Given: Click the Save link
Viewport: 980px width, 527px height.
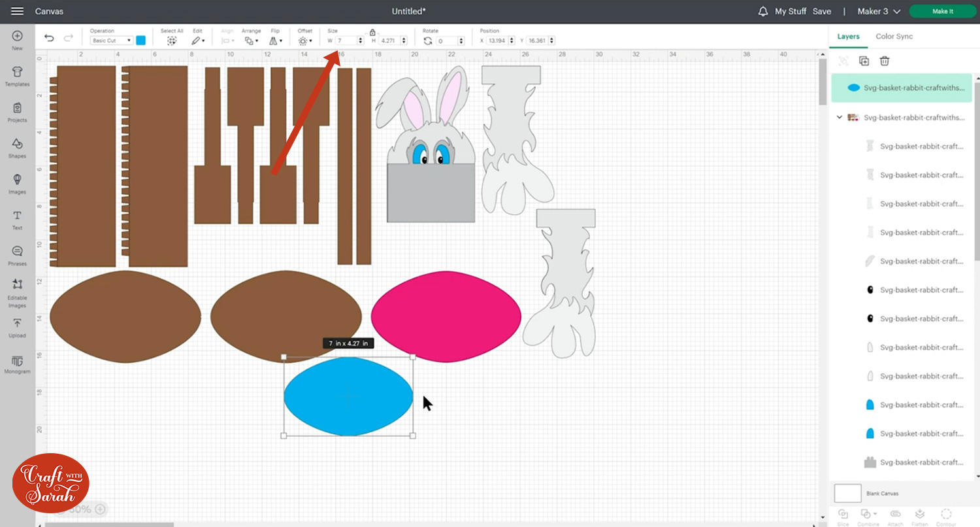Looking at the screenshot, I should tap(822, 12).
